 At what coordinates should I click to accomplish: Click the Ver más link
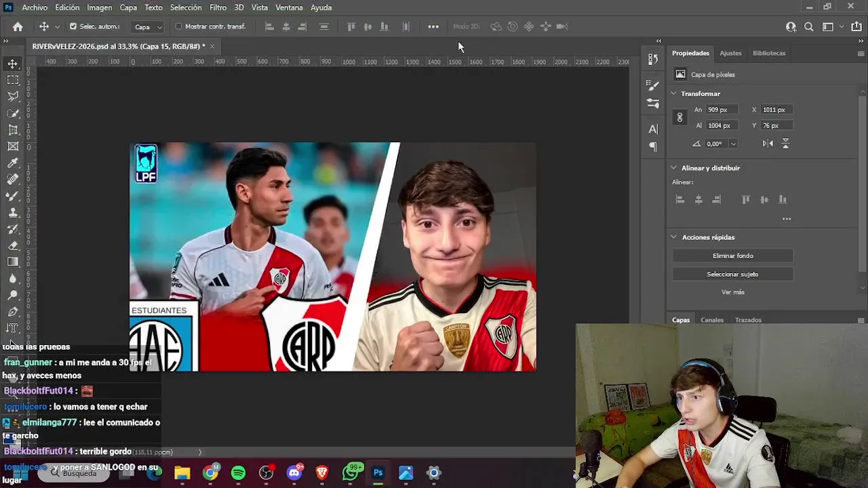point(732,292)
